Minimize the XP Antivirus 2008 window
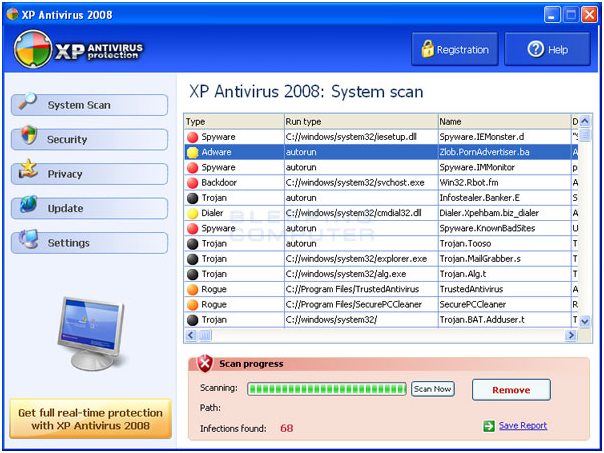Screen dimensions: 604x453 point(552,15)
